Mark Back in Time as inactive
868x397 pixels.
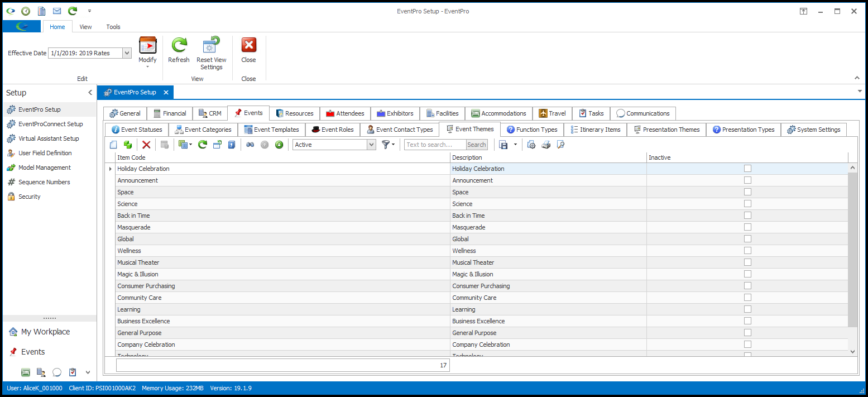click(747, 215)
